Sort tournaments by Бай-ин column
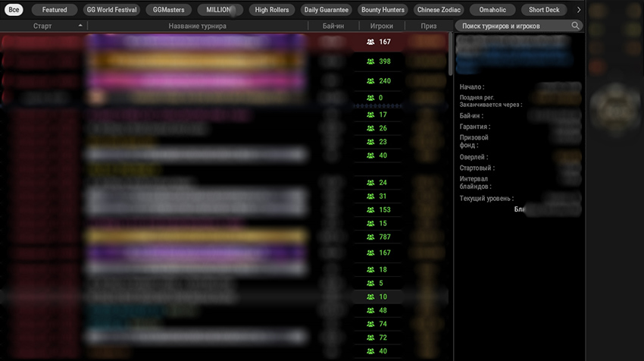This screenshot has height=361, width=644. point(333,26)
